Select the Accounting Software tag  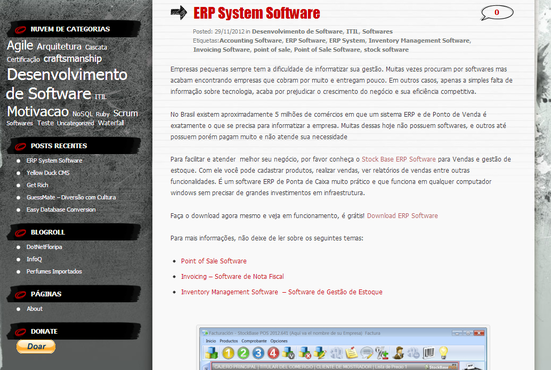coord(251,40)
